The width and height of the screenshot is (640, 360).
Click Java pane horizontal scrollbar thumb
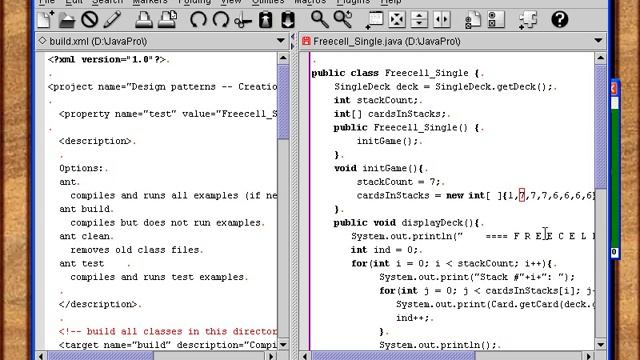click(393, 356)
